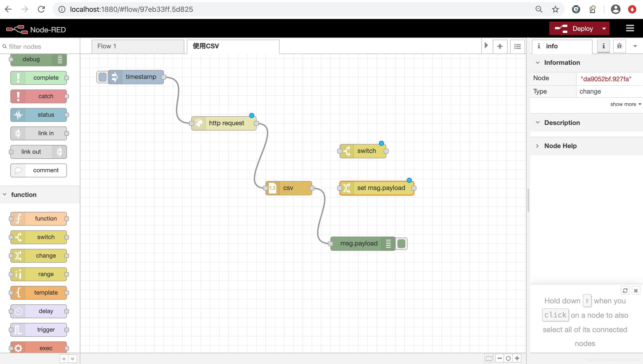
Task: Close the tip box
Action: point(636,290)
